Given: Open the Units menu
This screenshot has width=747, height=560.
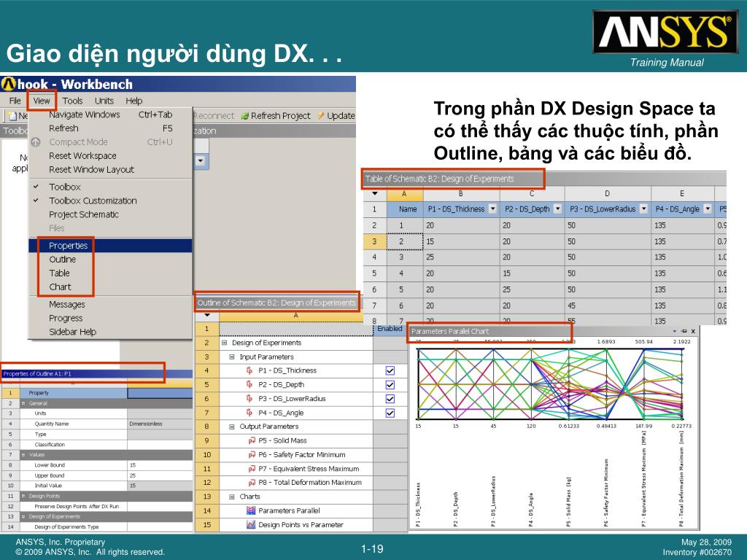Looking at the screenshot, I should (104, 101).
